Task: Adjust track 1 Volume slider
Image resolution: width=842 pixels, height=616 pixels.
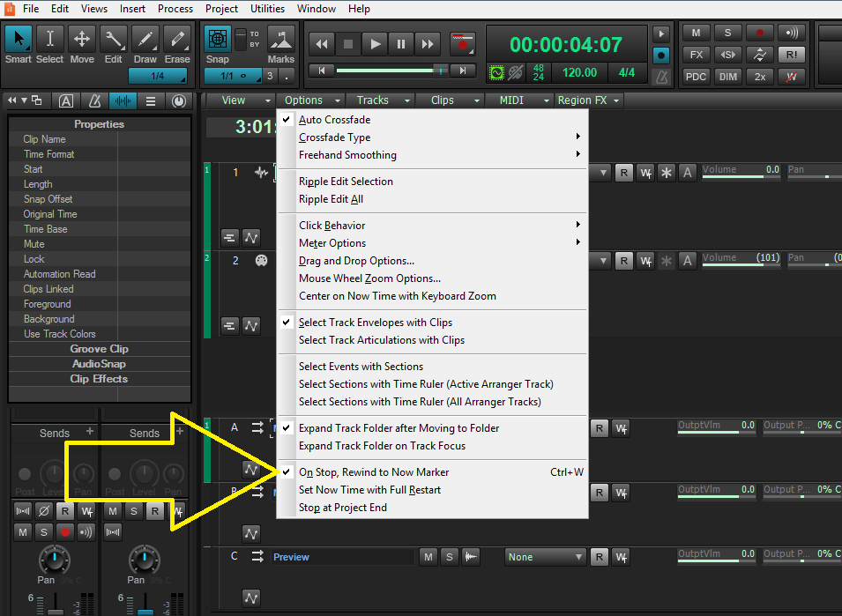Action: 741,172
